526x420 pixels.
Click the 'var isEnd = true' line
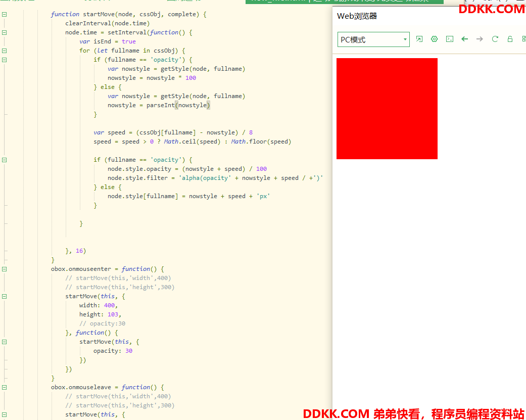click(107, 41)
